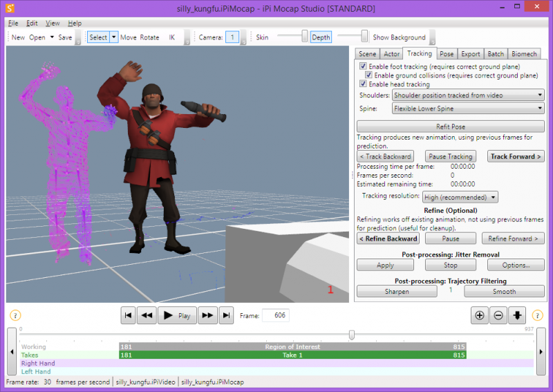Viewport: 553px width, 392px height.
Task: Click Refit Pose button
Action: [x=451, y=127]
